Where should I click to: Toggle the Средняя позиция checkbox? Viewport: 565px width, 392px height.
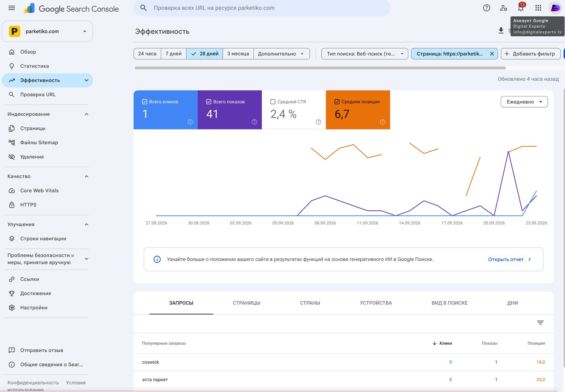click(x=337, y=102)
